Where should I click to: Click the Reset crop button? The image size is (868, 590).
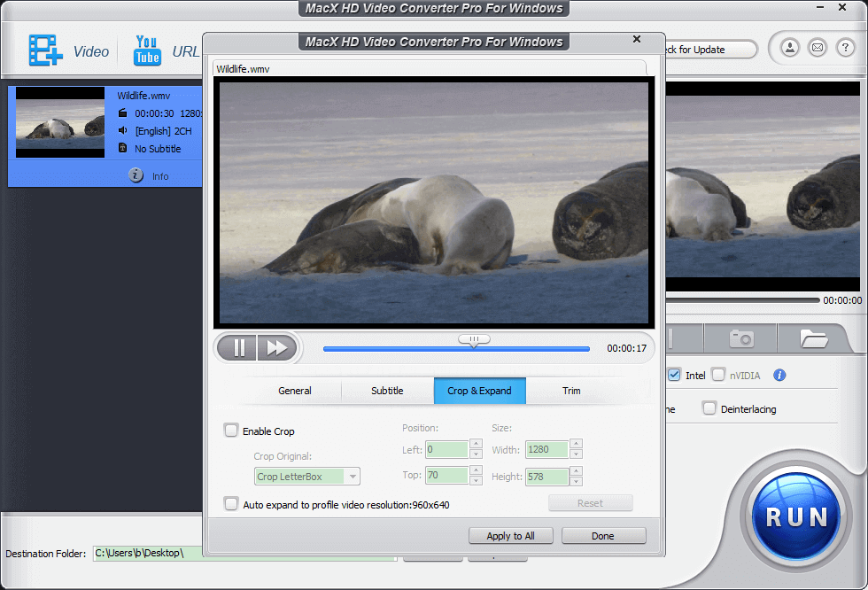coord(590,503)
